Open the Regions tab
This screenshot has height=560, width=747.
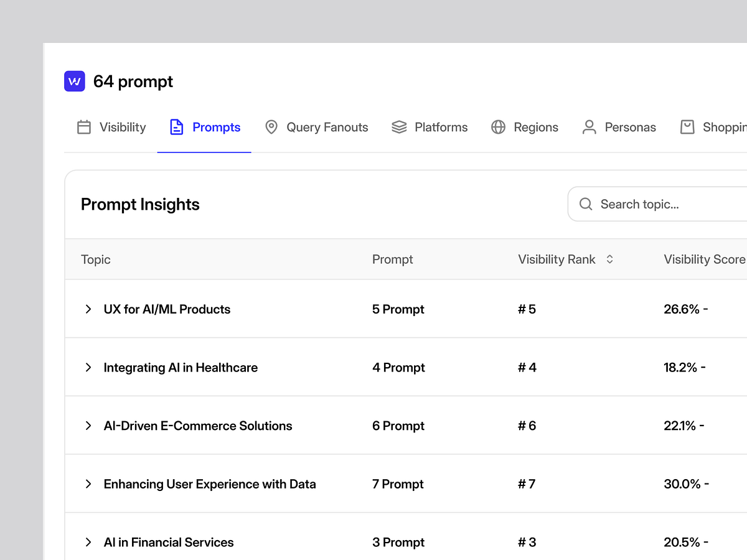[525, 127]
